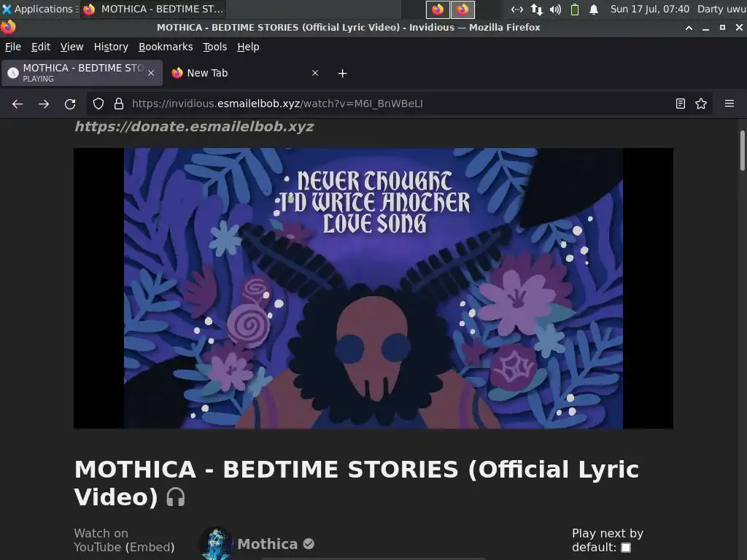Open the Firefox hamburger menu
747x560 pixels.
click(729, 104)
